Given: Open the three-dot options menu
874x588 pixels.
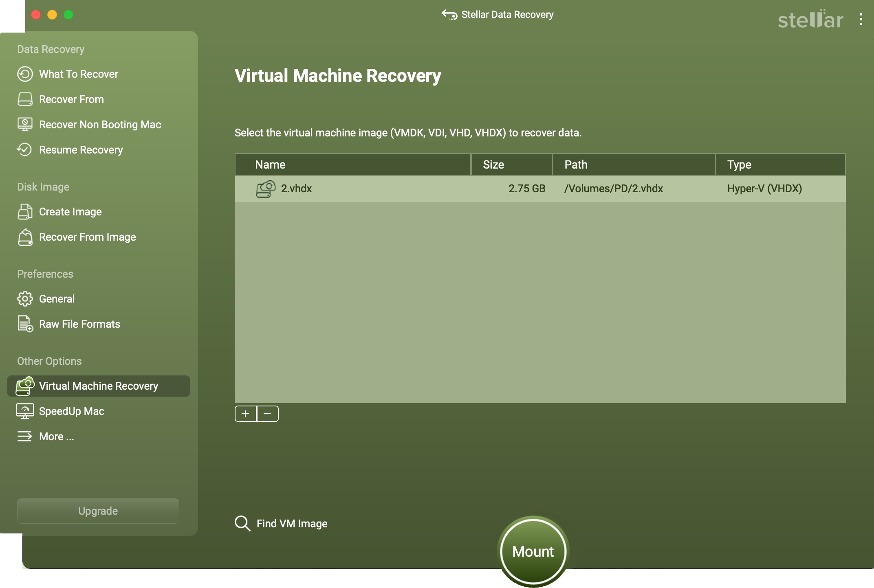Looking at the screenshot, I should [861, 19].
